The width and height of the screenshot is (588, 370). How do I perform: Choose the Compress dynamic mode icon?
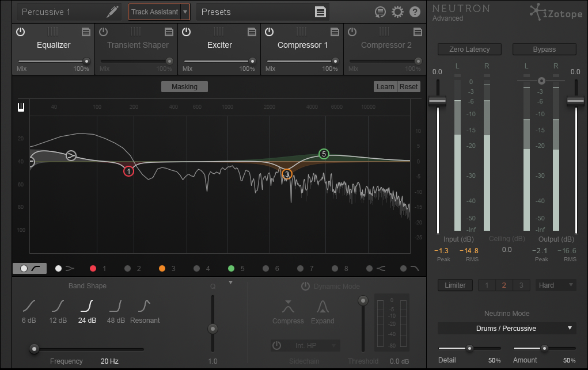(288, 307)
